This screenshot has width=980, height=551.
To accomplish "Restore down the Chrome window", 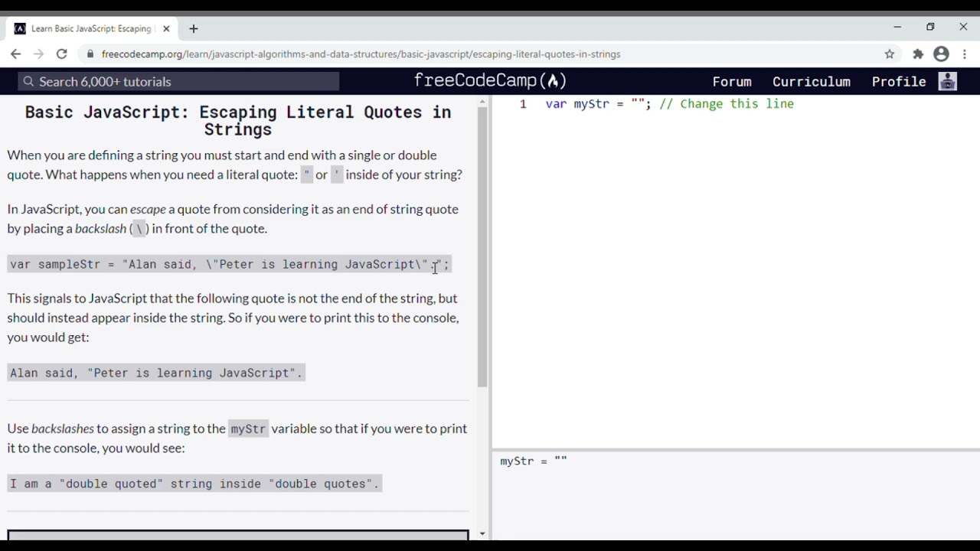I will [x=930, y=27].
